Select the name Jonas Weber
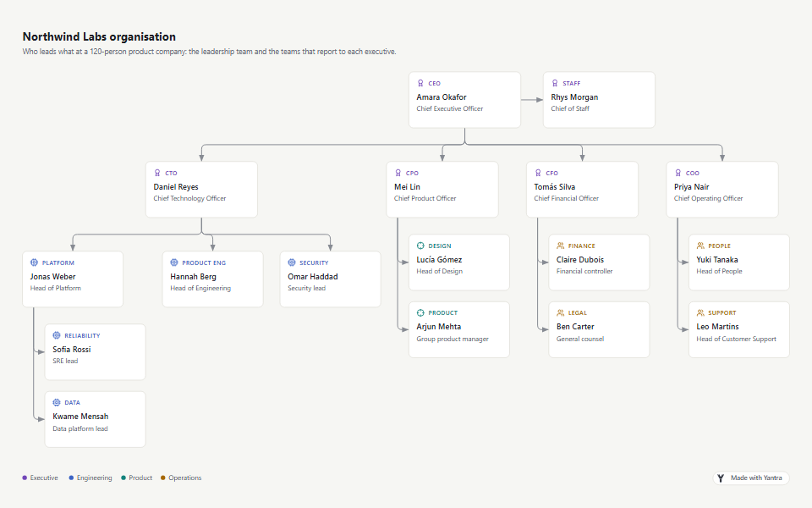This screenshot has width=812, height=508. [52, 276]
